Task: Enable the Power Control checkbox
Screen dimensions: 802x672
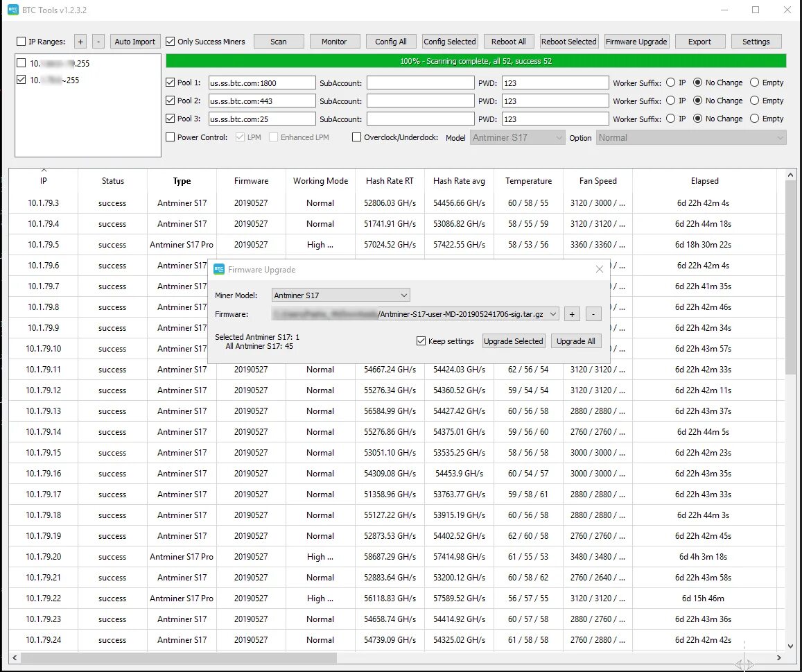Action: (171, 137)
